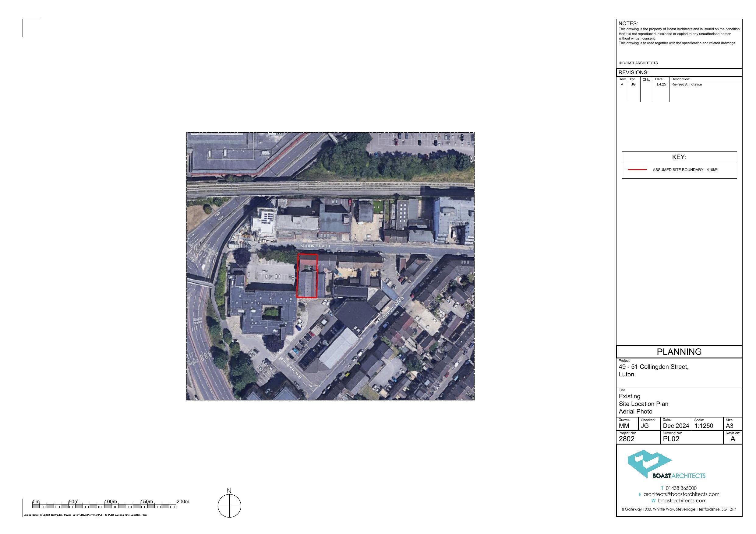The height and width of the screenshot is (534, 756).
Task: Click the 100m mark on scale bar
Action: coord(111,502)
